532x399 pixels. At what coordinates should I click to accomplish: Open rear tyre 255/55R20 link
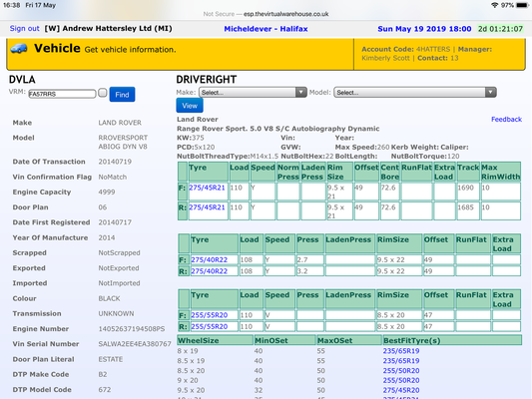[209, 326]
